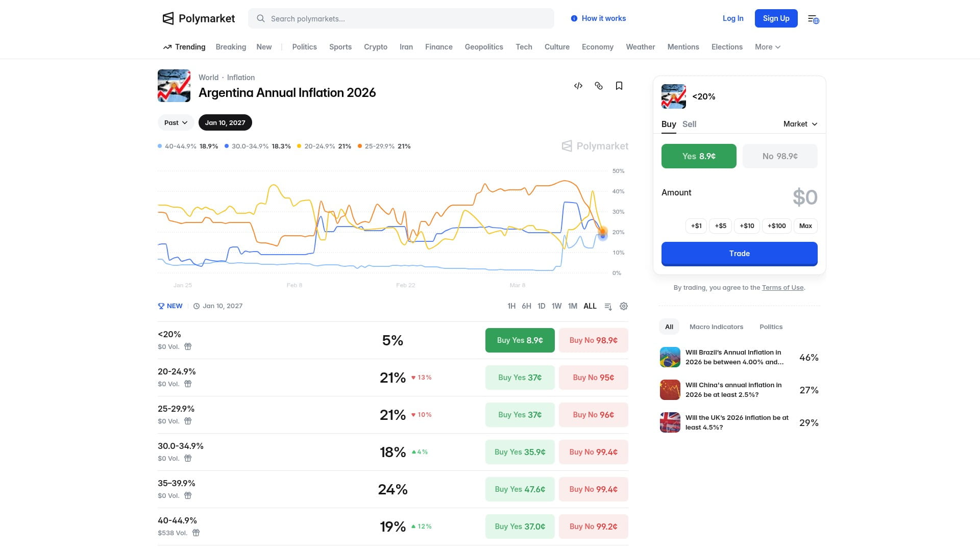
Task: Select the Yes 8.9¢ outcome
Action: click(699, 156)
